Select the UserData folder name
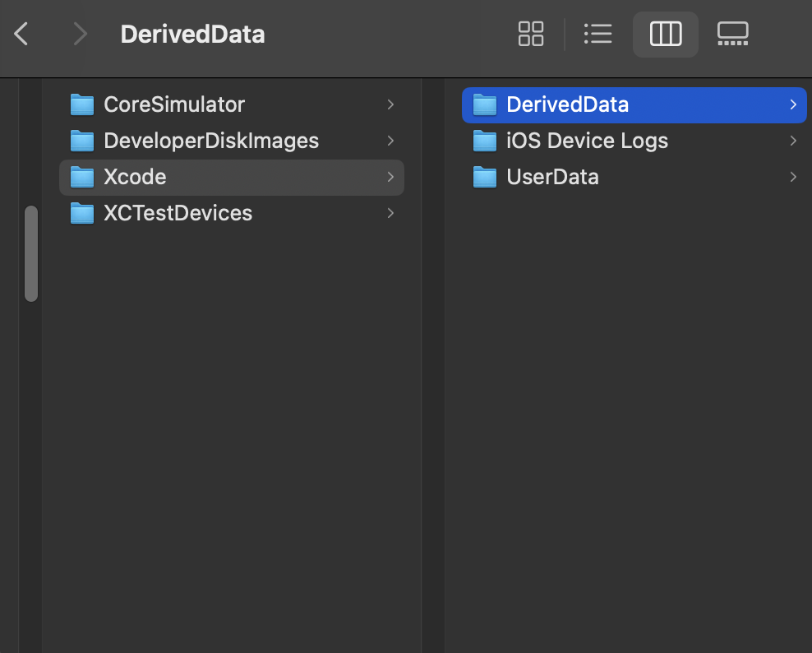This screenshot has height=653, width=812. click(552, 178)
